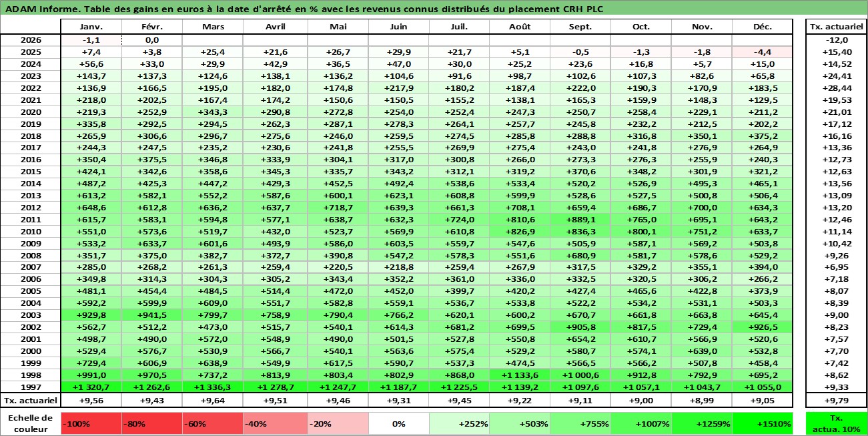Click the +9,56 Janv. actuarial rate
This screenshot has height=436, width=868.
coord(91,401)
